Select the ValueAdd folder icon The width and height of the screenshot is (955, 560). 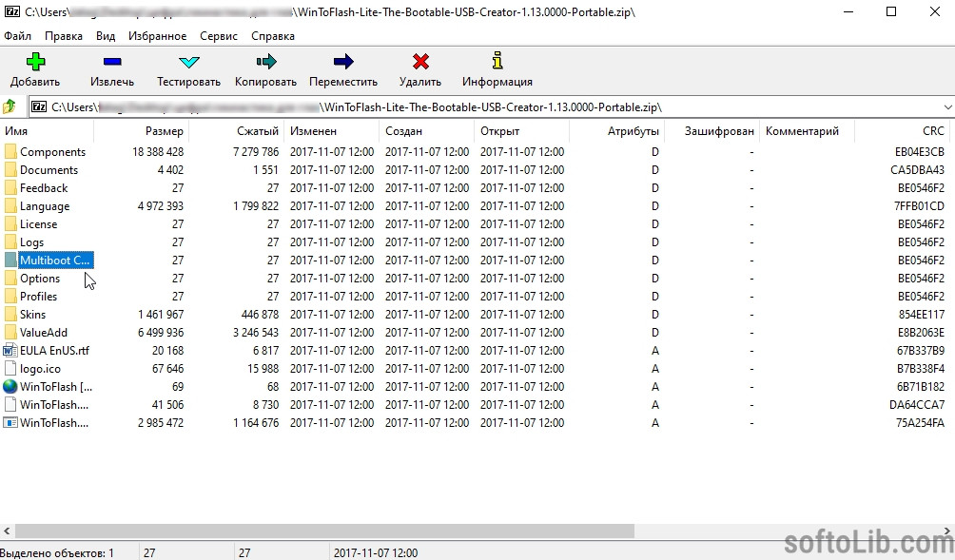(10, 333)
